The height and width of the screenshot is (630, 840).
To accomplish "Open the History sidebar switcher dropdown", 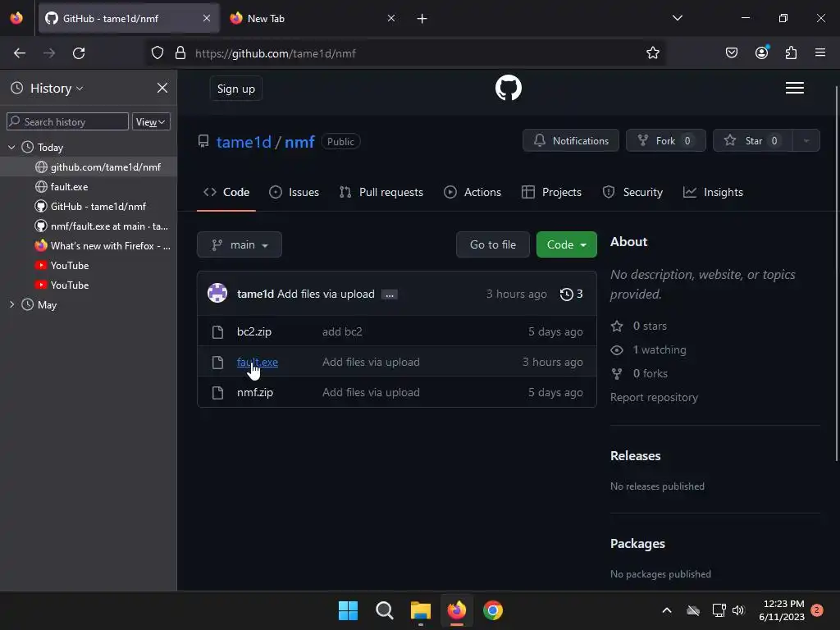I will click(57, 88).
